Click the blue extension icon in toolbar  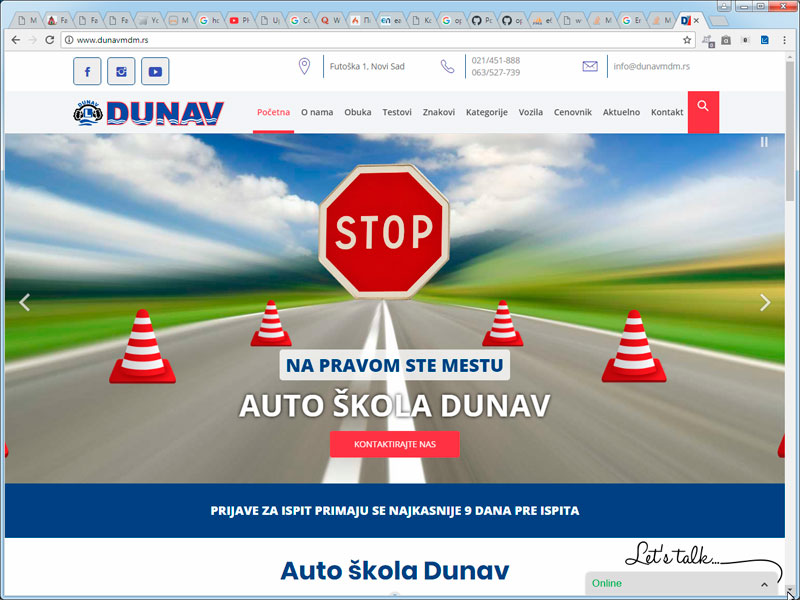[764, 40]
